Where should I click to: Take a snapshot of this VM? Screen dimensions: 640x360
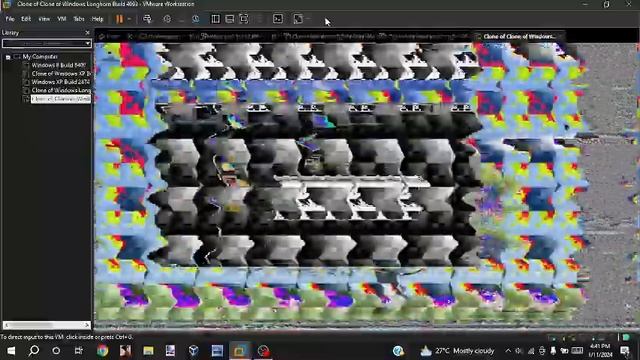coord(167,19)
